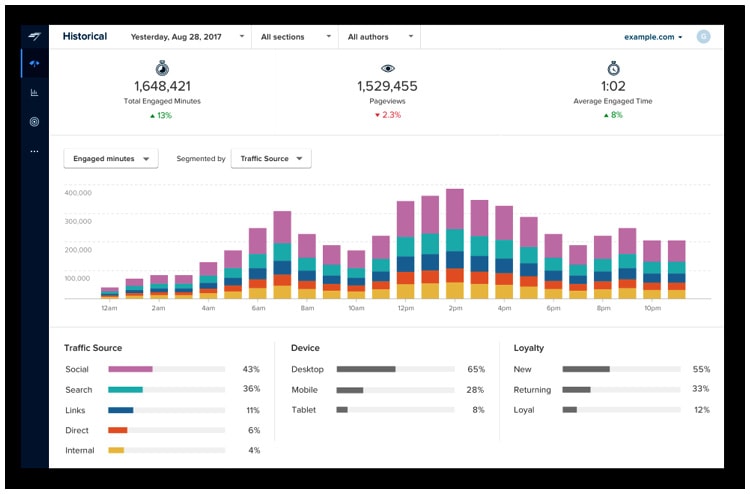Screen dimensions: 750x494
Task: Open the real-time dashboard sidebar icon
Action: pyautogui.click(x=34, y=64)
